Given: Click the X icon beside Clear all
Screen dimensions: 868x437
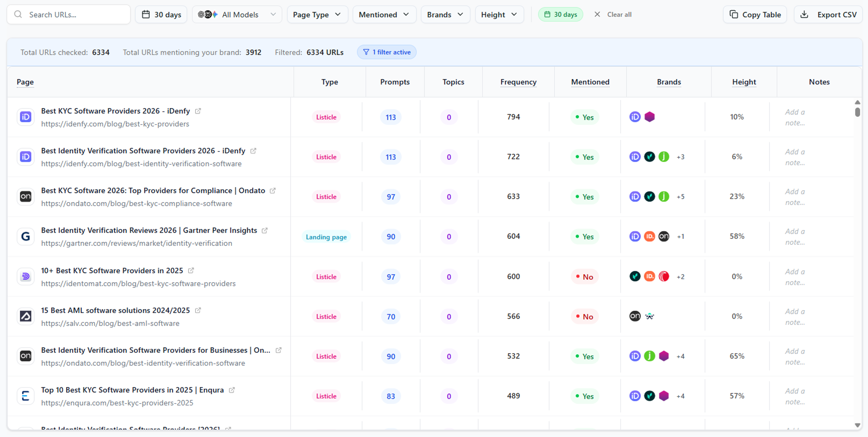Looking at the screenshot, I should [x=597, y=14].
